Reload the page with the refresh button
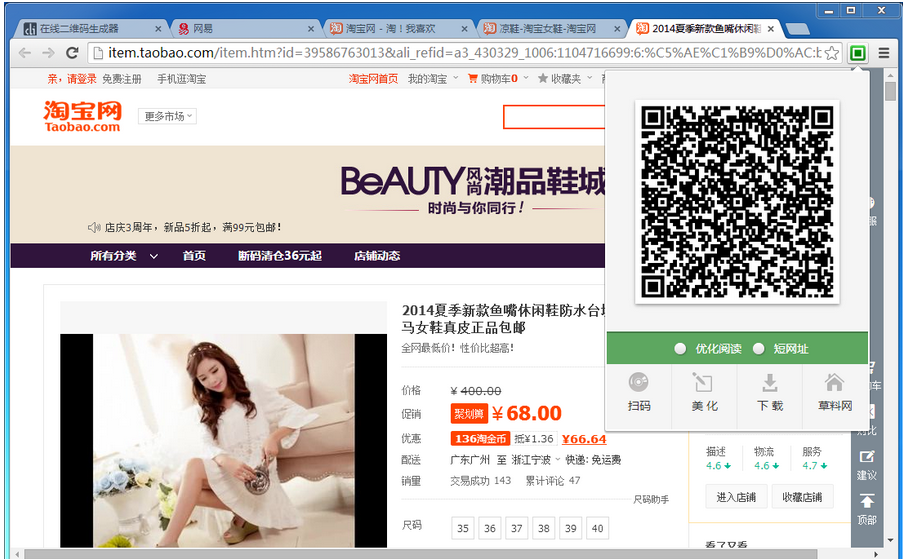This screenshot has width=903, height=559. point(72,53)
